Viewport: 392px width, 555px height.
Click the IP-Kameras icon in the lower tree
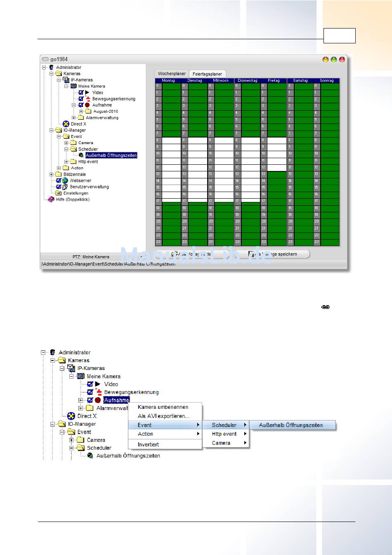pyautogui.click(x=71, y=368)
